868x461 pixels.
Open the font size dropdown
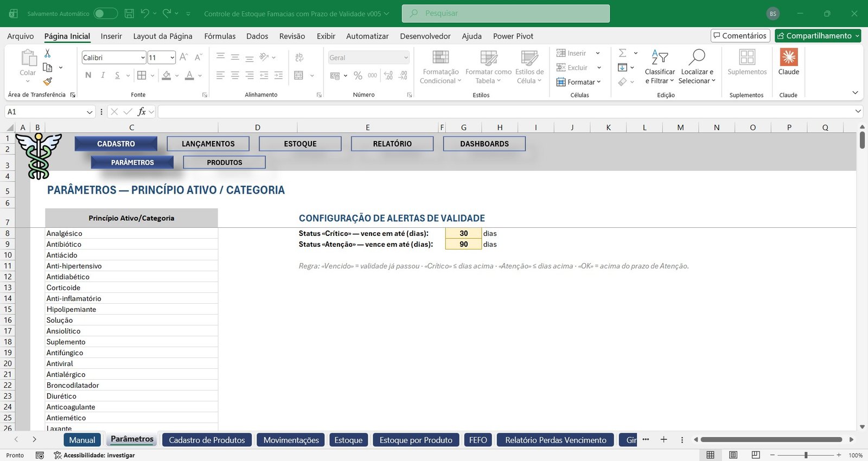click(173, 57)
